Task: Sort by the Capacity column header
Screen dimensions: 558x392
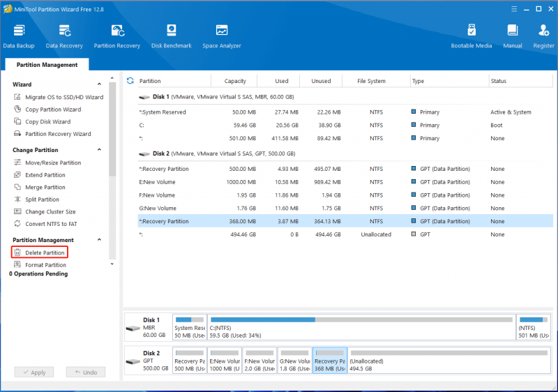Action: 234,81
